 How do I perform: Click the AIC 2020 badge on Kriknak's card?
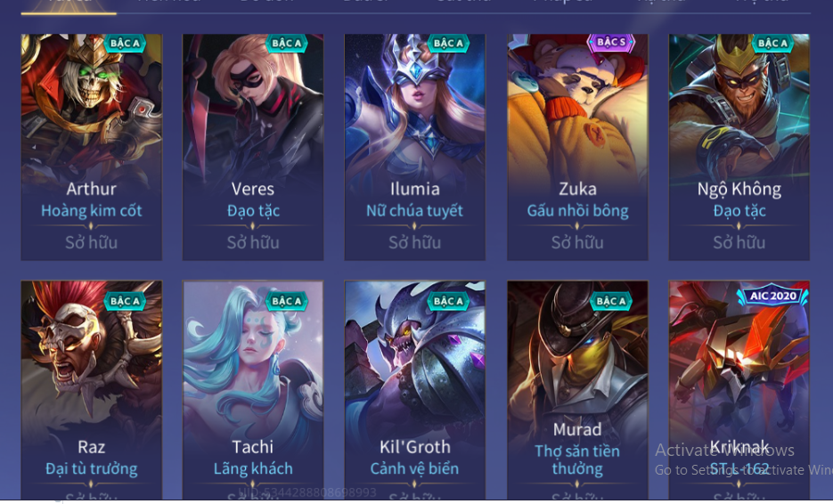click(x=773, y=296)
